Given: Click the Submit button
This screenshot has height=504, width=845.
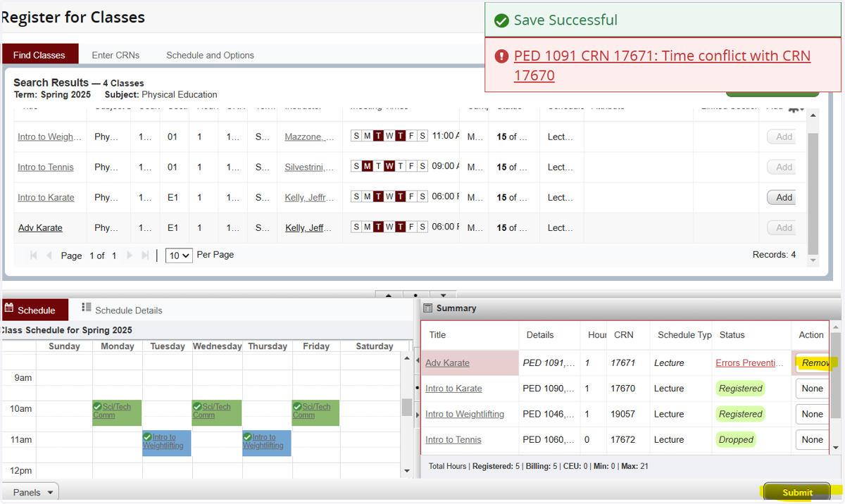Looking at the screenshot, I should click(x=797, y=492).
